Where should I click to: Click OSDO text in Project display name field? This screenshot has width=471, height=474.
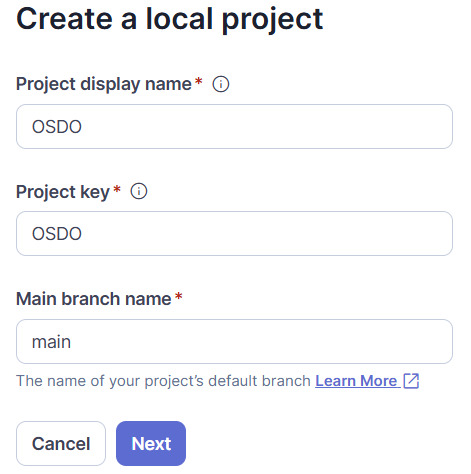(57, 127)
